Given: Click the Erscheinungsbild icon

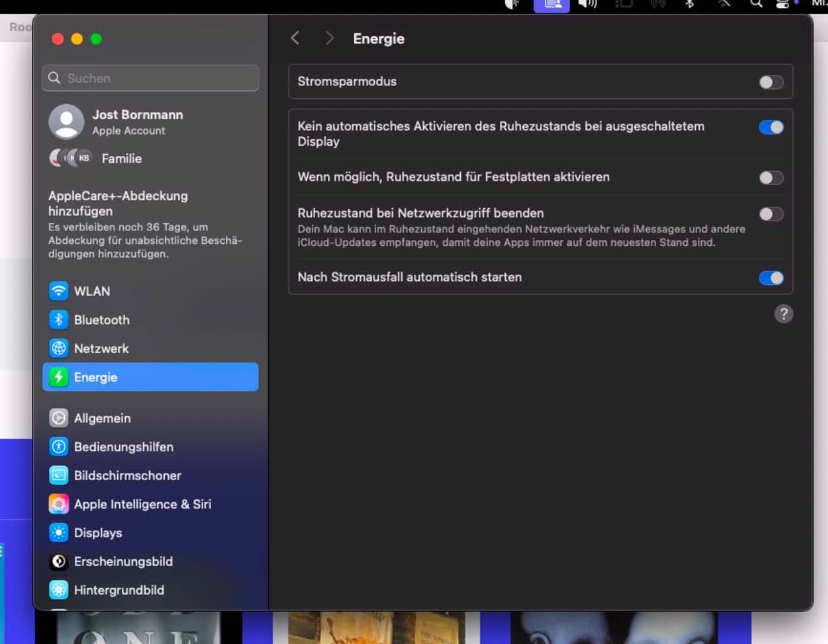Looking at the screenshot, I should 59,561.
